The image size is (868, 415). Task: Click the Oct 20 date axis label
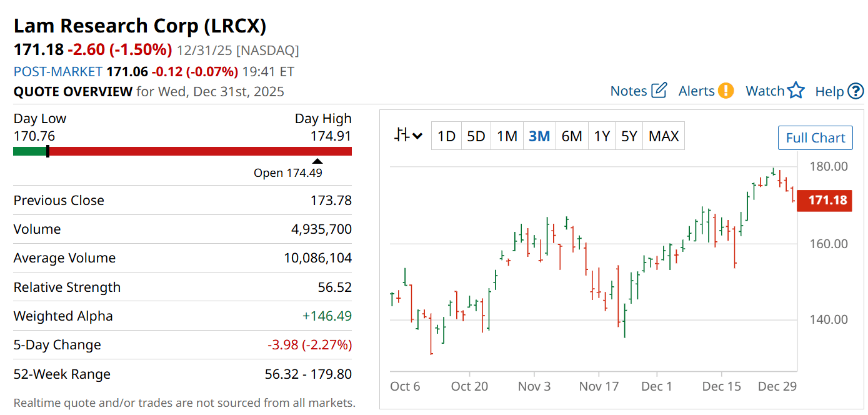click(x=469, y=386)
